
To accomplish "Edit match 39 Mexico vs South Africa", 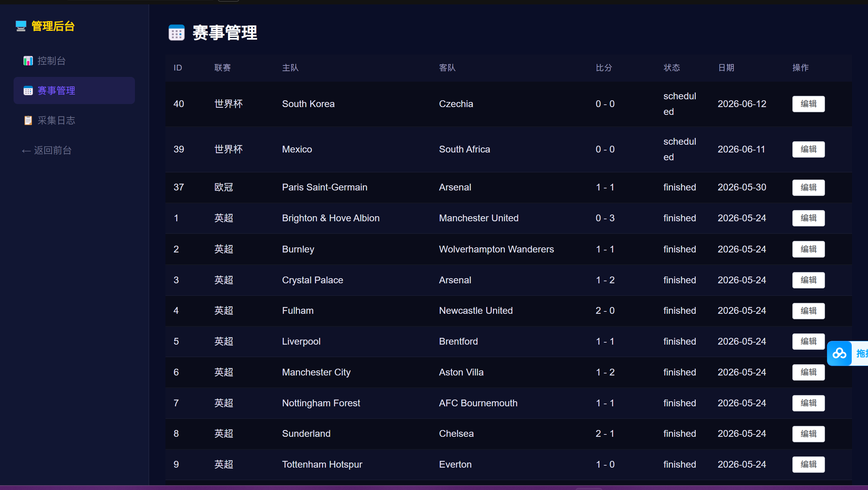I will [808, 149].
